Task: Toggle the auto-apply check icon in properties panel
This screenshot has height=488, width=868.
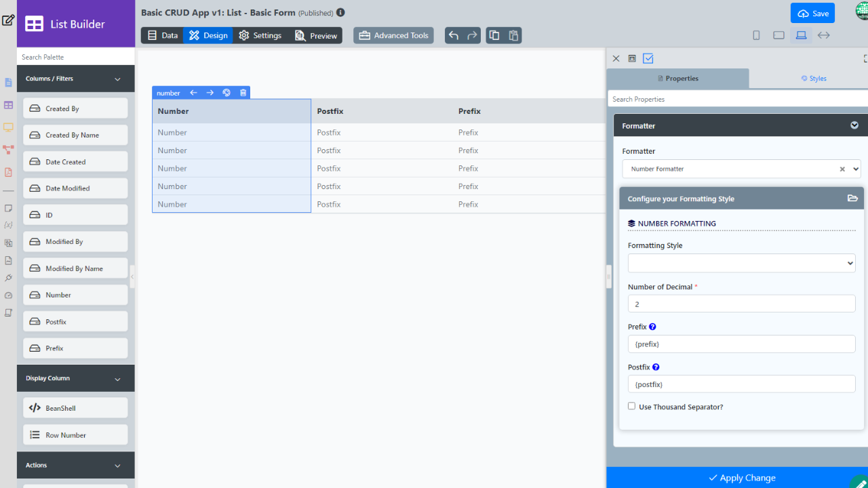Action: [x=648, y=58]
